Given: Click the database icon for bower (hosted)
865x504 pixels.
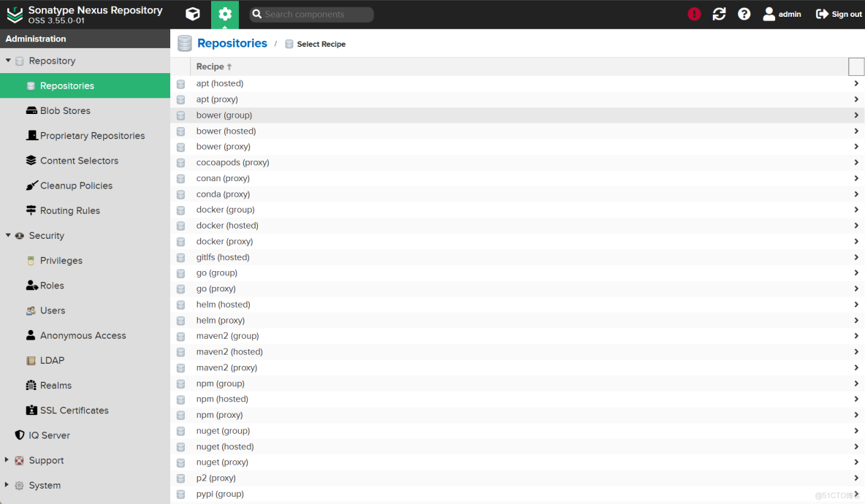Looking at the screenshot, I should coord(180,131).
